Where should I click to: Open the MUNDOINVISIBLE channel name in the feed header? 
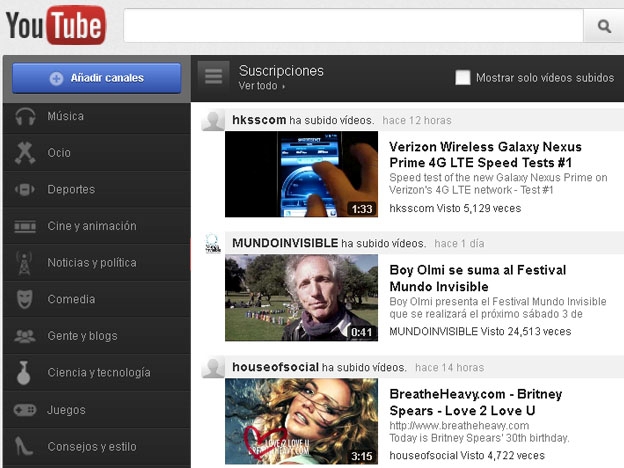[x=285, y=243]
